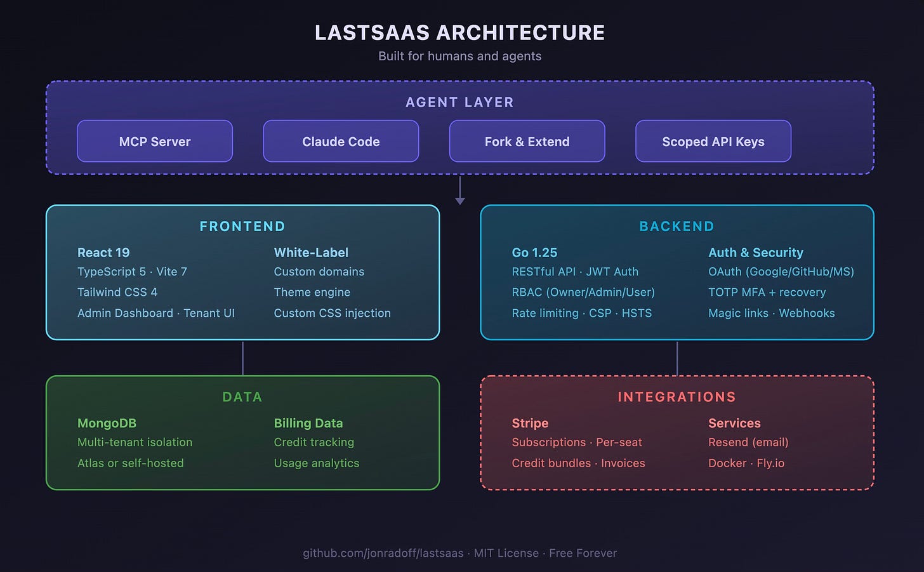Click the 'Resend (email)' line
Viewport: 924px width, 572px height.
coord(748,442)
